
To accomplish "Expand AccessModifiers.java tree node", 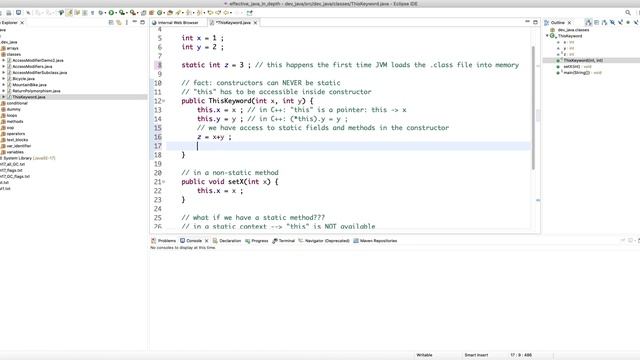I will coord(4,66).
